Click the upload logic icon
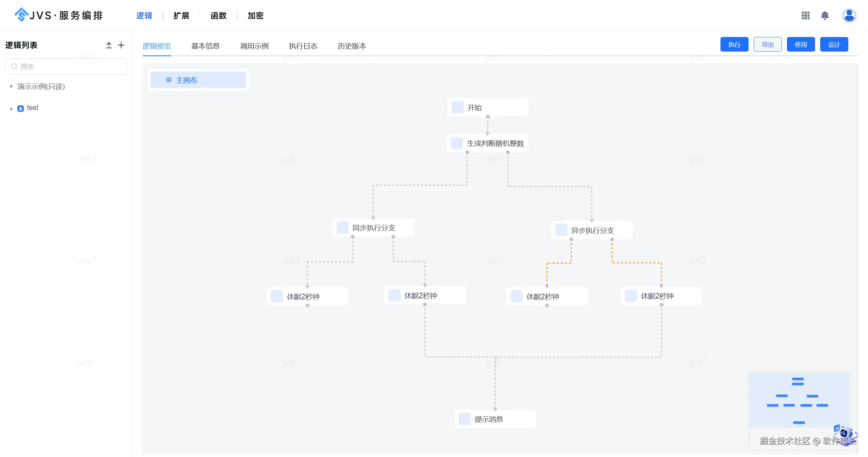 109,45
